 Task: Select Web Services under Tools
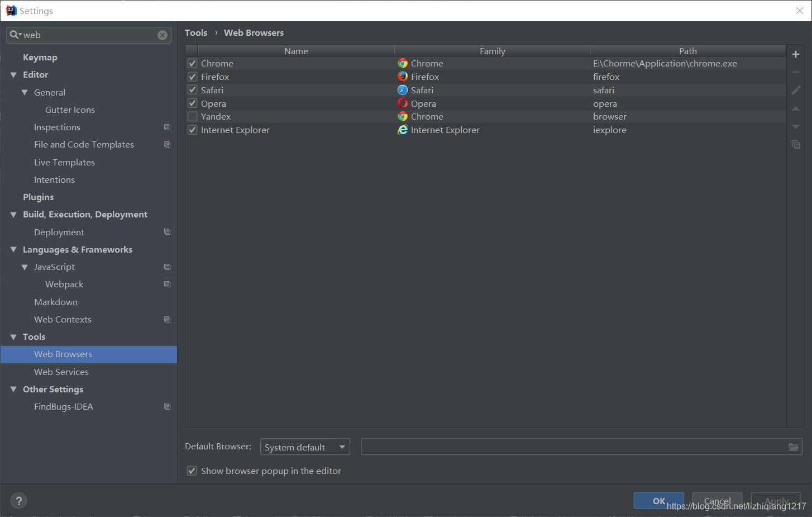pos(61,372)
